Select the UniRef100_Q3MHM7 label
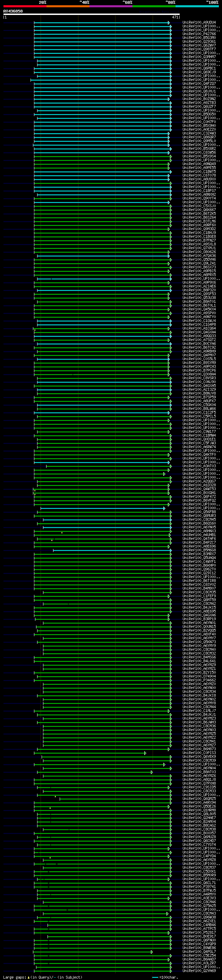 (x=199, y=57)
